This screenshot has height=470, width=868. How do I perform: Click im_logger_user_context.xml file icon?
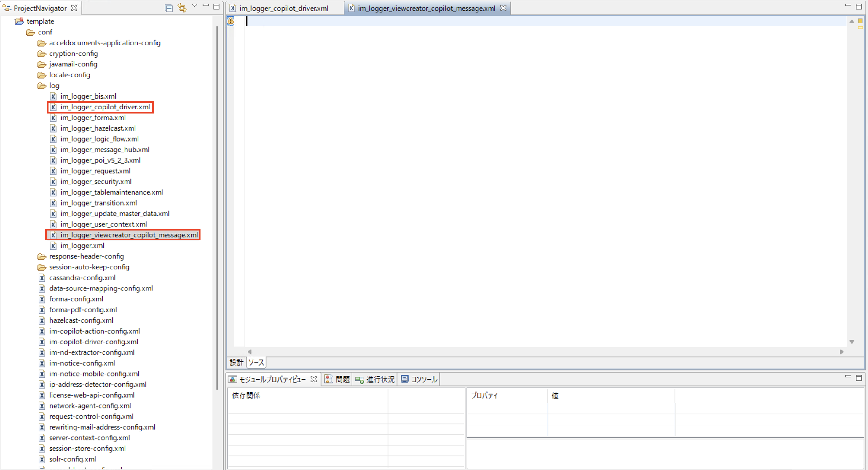(53, 225)
